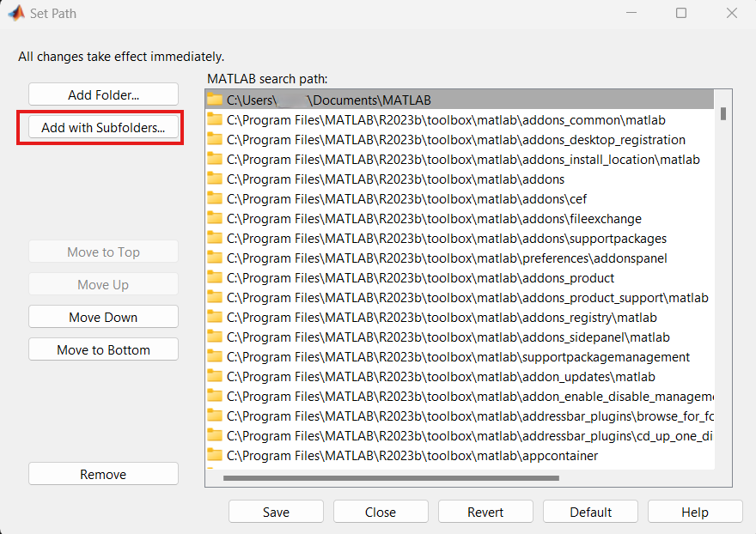Click folder icon beside supportpackagemanagement
This screenshot has height=534, width=756.
215,356
